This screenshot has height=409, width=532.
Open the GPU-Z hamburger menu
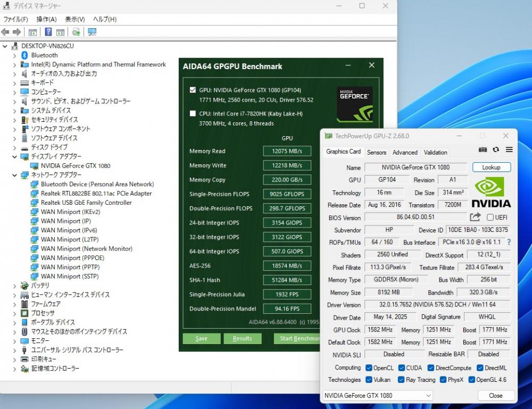(509, 149)
